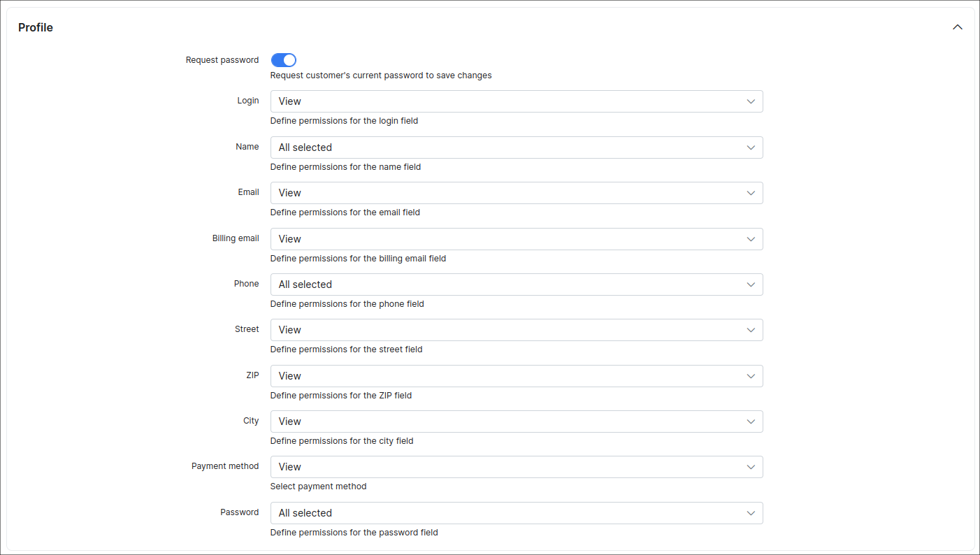Collapse the Profile section chevron
980x555 pixels.
coord(957,27)
